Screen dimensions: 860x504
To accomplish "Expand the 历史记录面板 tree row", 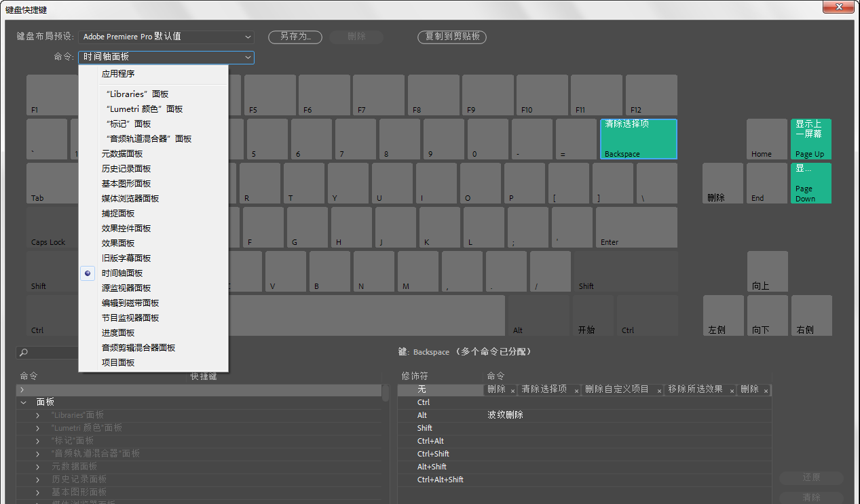I will pyautogui.click(x=38, y=479).
